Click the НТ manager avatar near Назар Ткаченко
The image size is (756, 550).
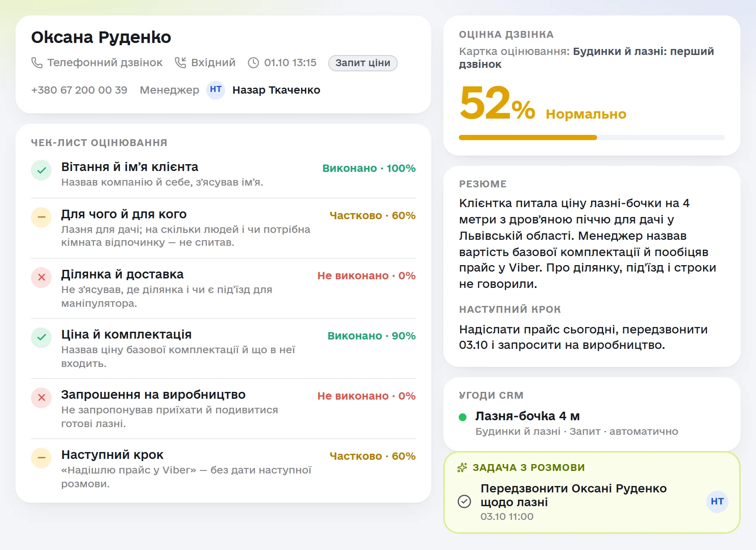click(x=216, y=90)
